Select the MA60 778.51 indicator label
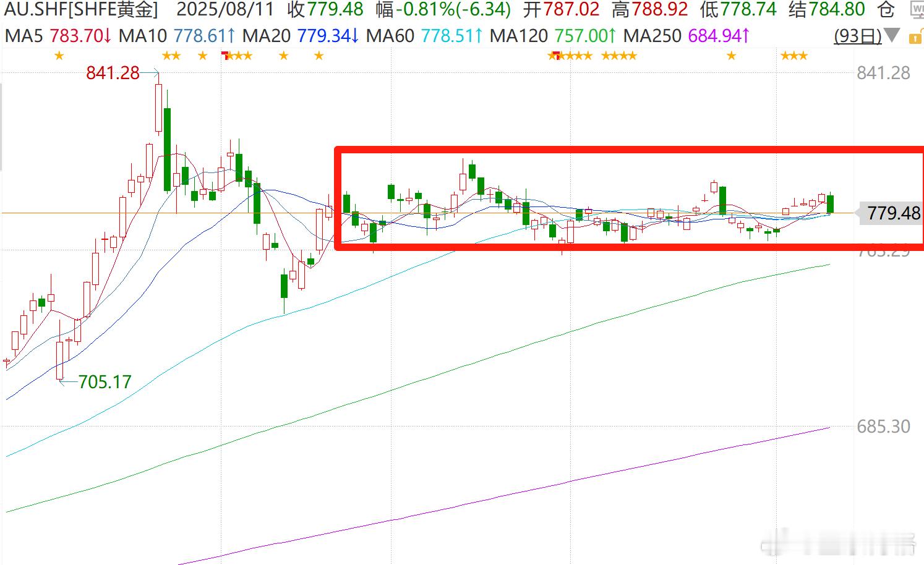The width and height of the screenshot is (924, 565). point(424,36)
